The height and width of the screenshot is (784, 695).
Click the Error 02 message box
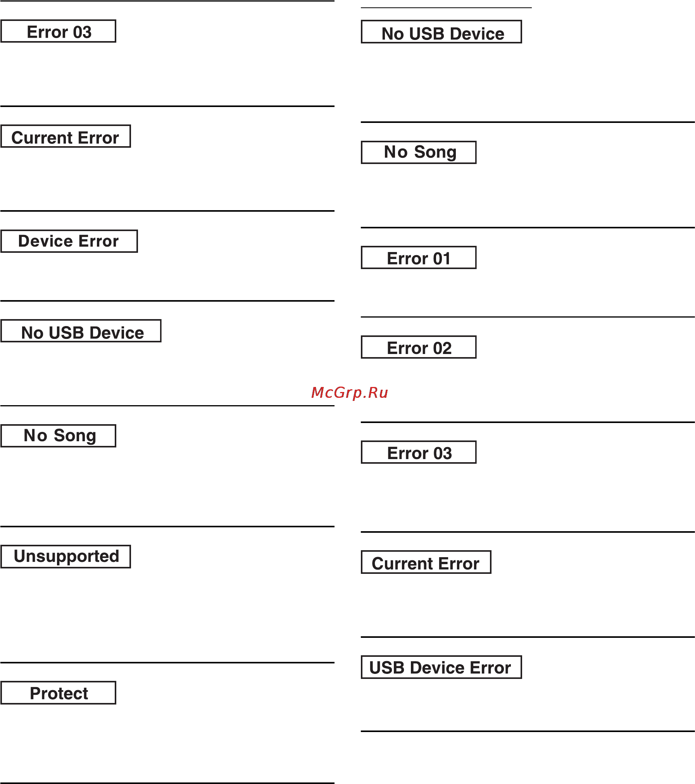(419, 347)
